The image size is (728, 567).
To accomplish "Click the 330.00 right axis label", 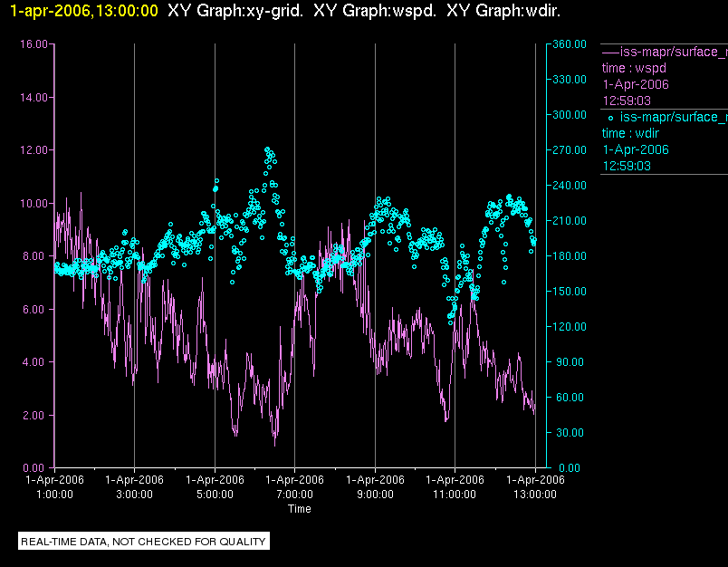I will click(570, 80).
